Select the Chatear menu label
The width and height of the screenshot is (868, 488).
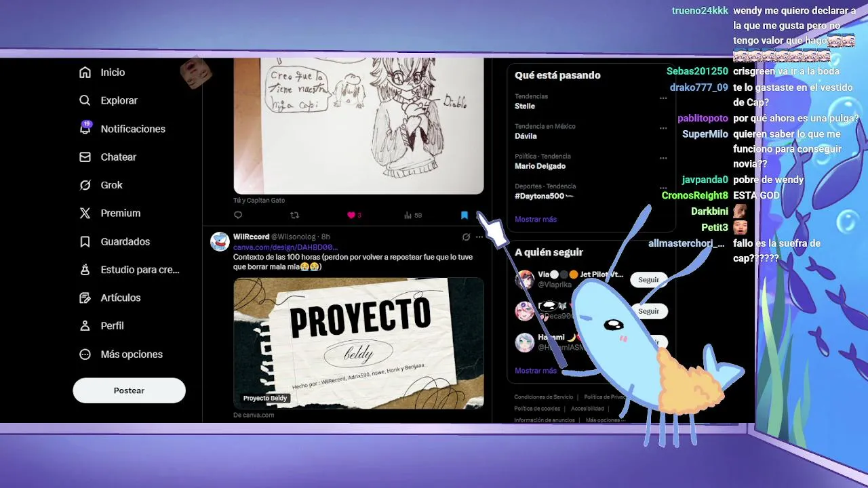119,157
